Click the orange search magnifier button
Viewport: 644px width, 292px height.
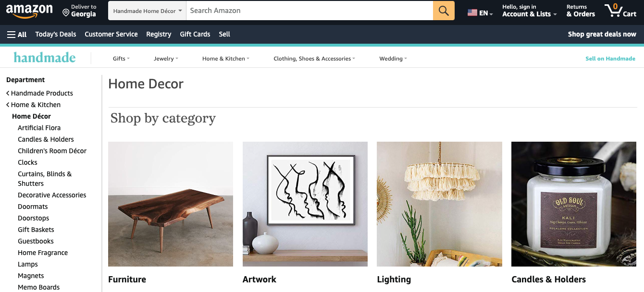(x=444, y=11)
